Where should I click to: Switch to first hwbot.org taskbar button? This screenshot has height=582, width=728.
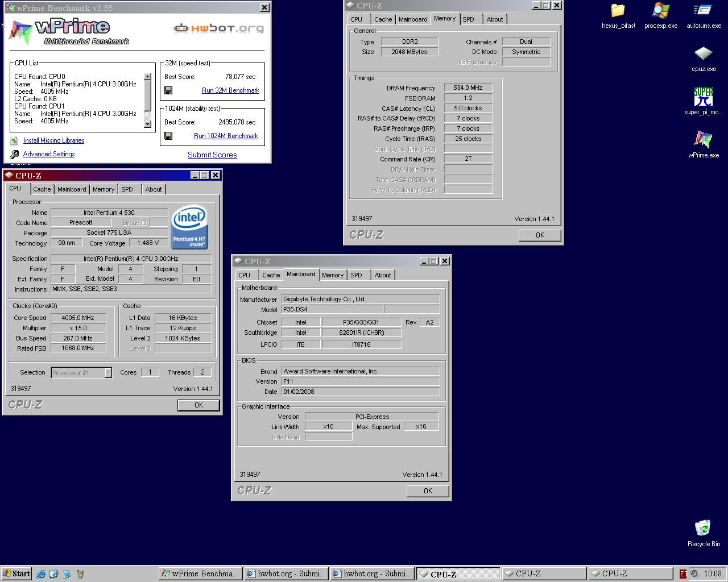tap(286, 574)
